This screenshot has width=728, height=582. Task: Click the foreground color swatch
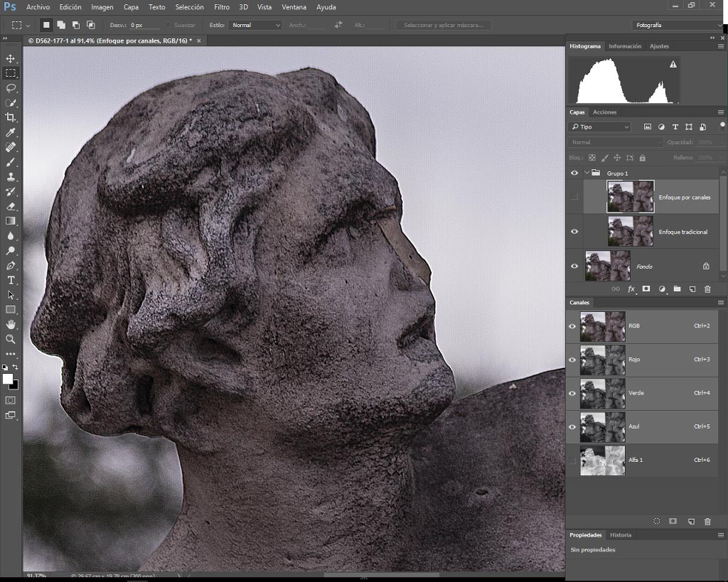pyautogui.click(x=7, y=379)
